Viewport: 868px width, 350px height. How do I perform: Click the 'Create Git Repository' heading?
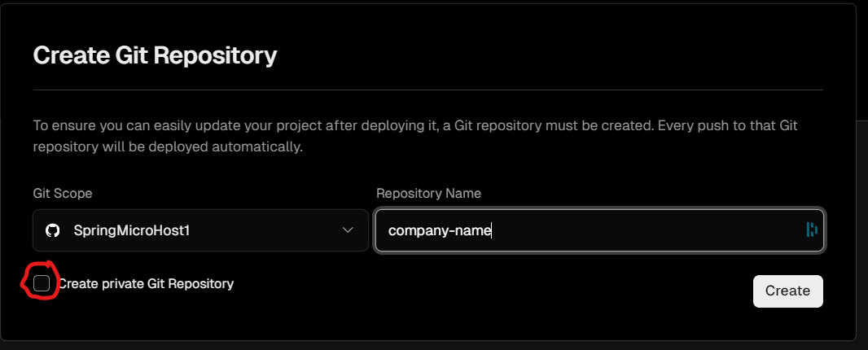155,55
